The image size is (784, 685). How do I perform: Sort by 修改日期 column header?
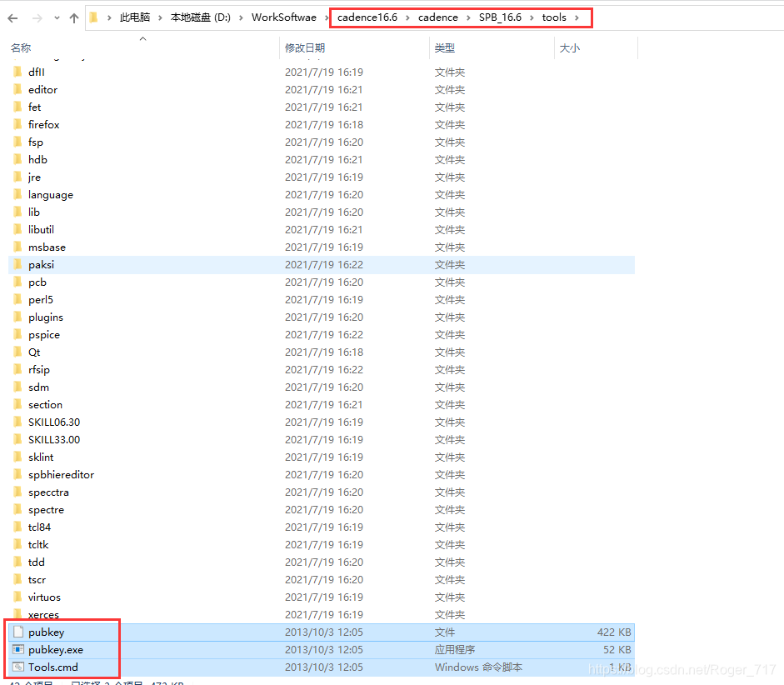(x=305, y=48)
